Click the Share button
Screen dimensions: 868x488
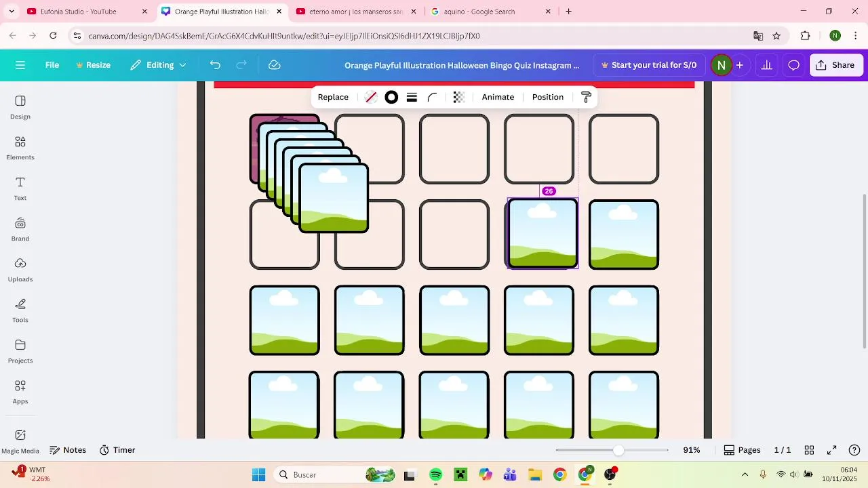[x=835, y=65]
